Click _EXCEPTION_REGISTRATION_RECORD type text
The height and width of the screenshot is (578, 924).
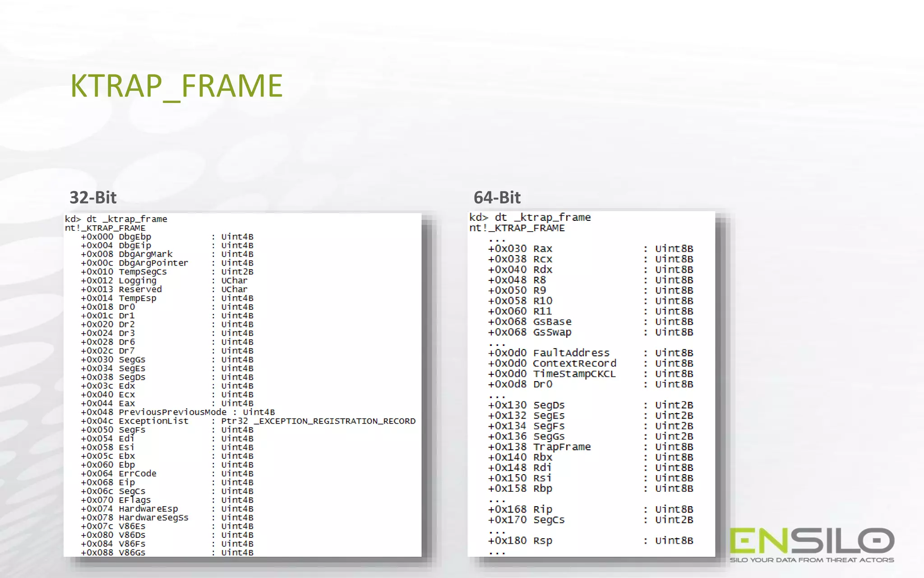click(334, 421)
